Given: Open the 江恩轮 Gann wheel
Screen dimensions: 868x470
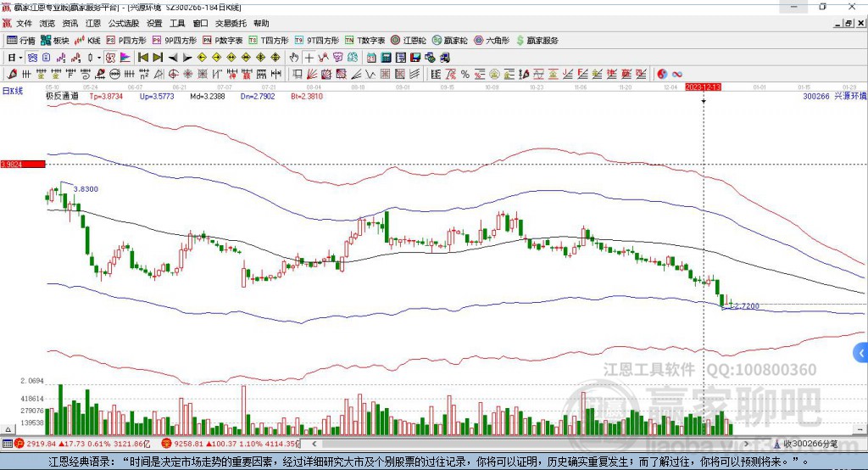Looking at the screenshot, I should (409, 41).
